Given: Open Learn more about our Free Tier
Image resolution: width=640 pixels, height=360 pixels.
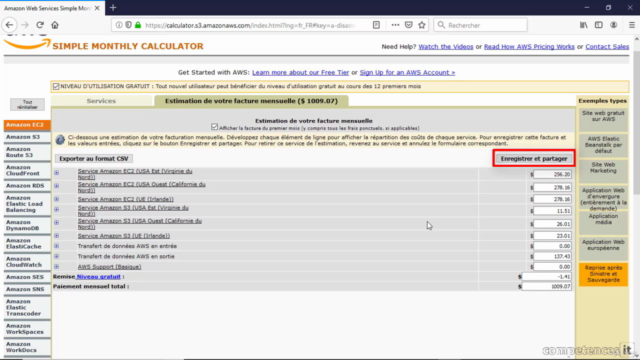Looking at the screenshot, I should pos(300,73).
